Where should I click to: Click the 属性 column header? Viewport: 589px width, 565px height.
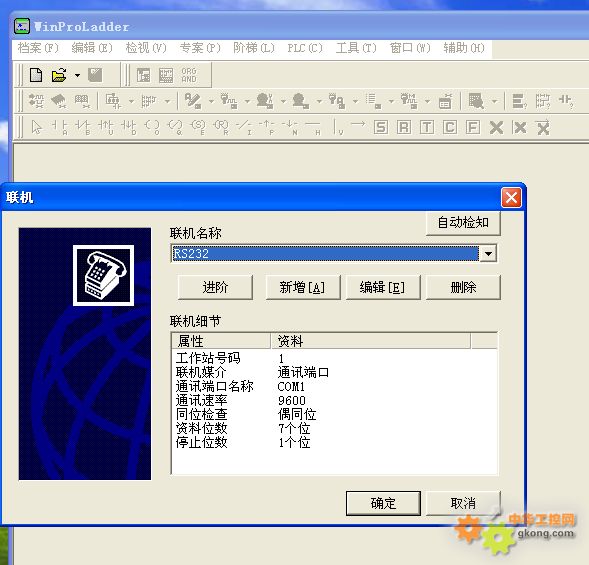(x=221, y=341)
